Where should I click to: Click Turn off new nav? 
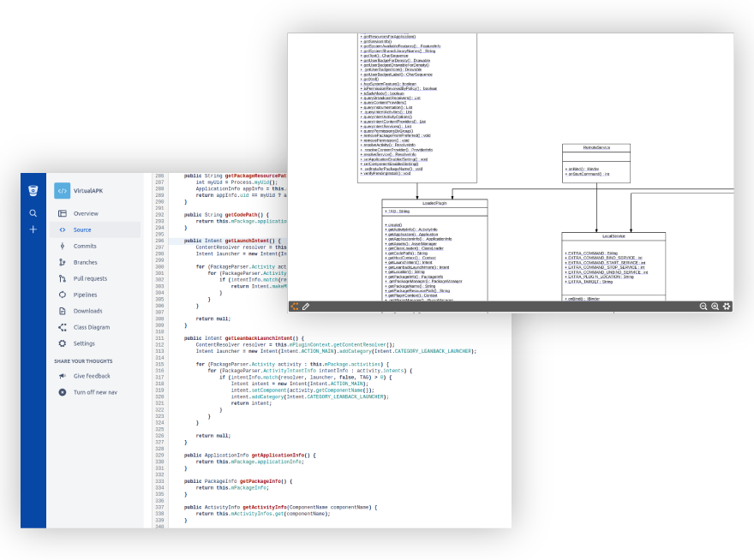95,392
